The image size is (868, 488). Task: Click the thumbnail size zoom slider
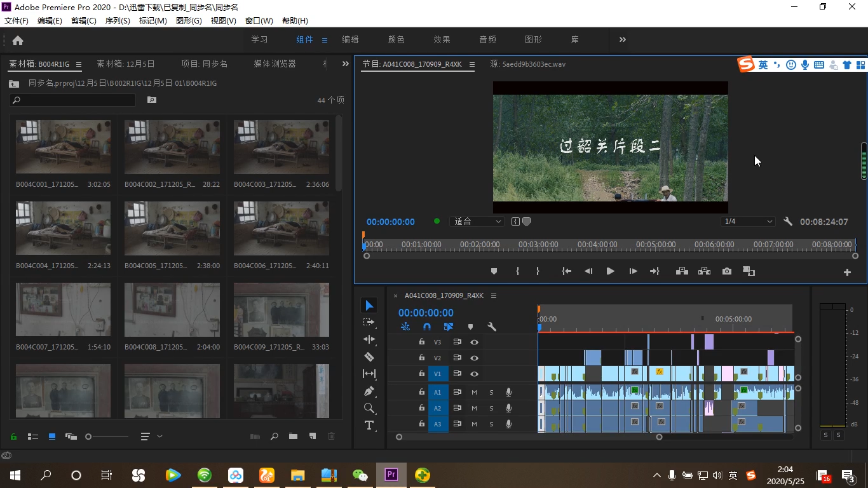pyautogui.click(x=89, y=437)
